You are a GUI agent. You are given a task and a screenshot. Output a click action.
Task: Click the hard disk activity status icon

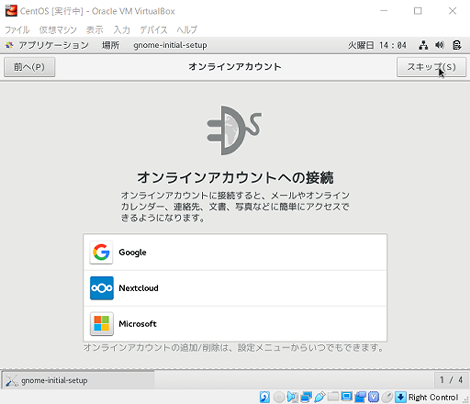(265, 397)
